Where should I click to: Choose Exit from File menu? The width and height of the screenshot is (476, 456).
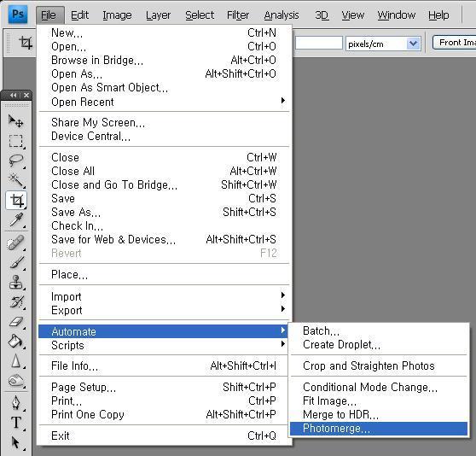(165, 436)
